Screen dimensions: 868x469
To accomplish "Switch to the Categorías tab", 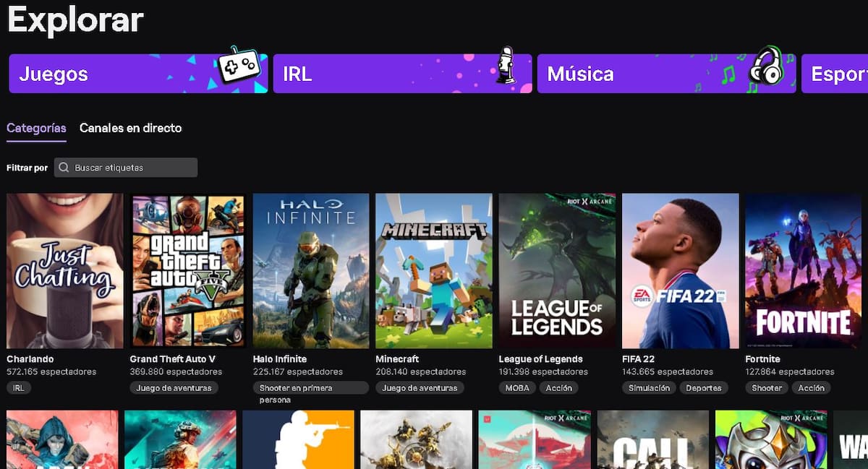I will (x=36, y=128).
